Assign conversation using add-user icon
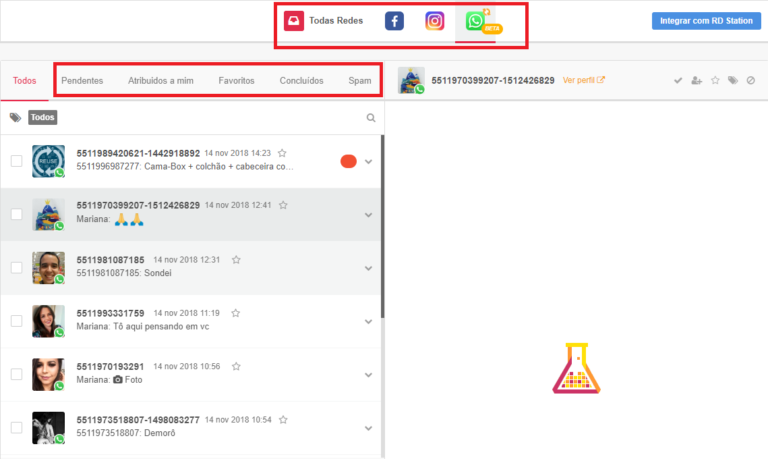Viewport: 768px width, 459px height. [x=696, y=80]
